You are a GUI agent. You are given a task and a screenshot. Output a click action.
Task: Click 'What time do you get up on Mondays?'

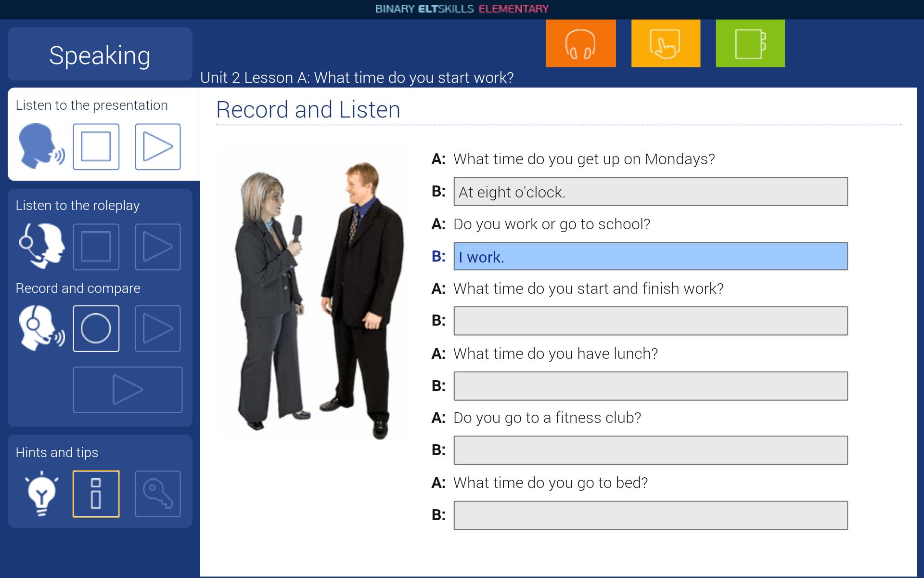click(x=584, y=159)
